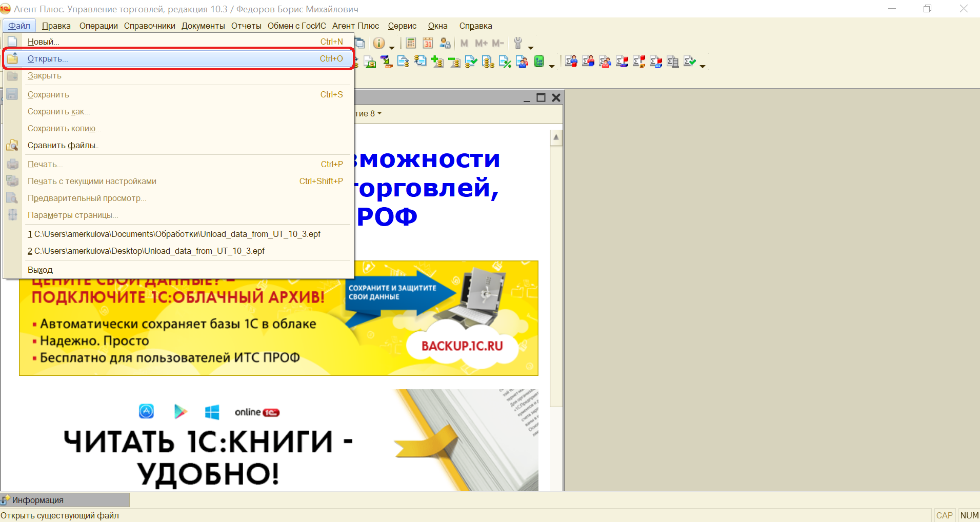Open the BACKUP.1C.RU banner link

pyautogui.click(x=462, y=346)
